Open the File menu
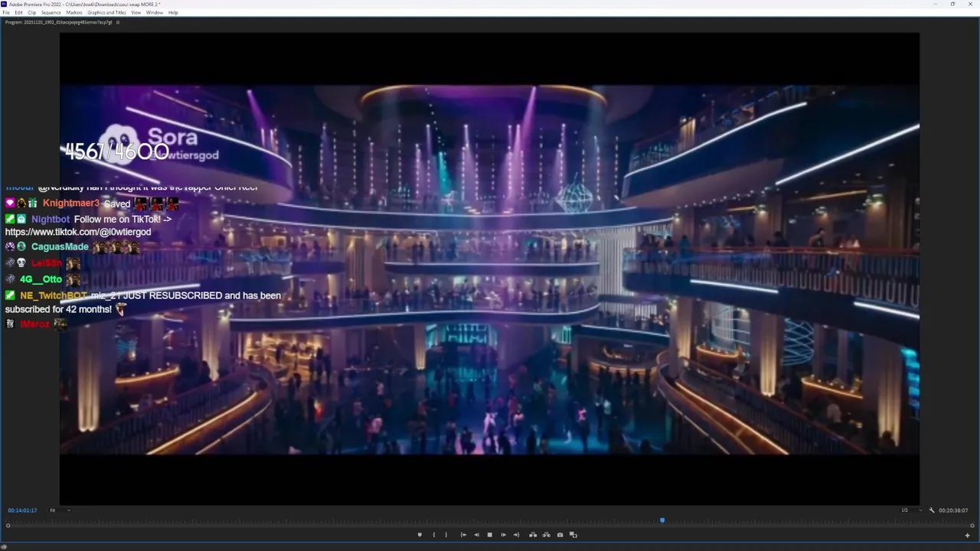The height and width of the screenshot is (551, 980). coord(6,12)
